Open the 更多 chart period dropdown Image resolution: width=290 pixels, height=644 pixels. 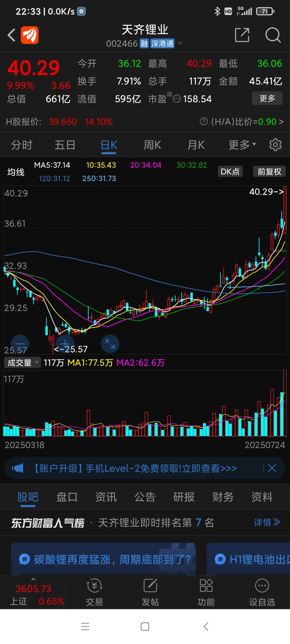click(x=242, y=145)
